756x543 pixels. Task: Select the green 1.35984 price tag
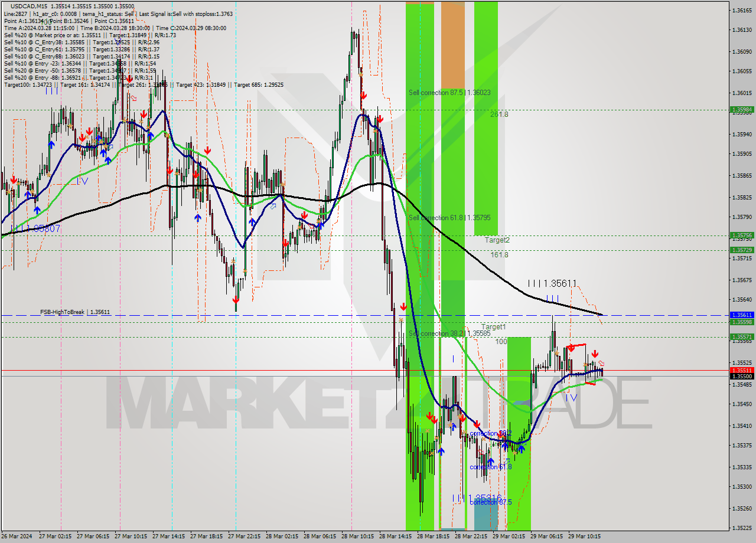(x=742, y=110)
